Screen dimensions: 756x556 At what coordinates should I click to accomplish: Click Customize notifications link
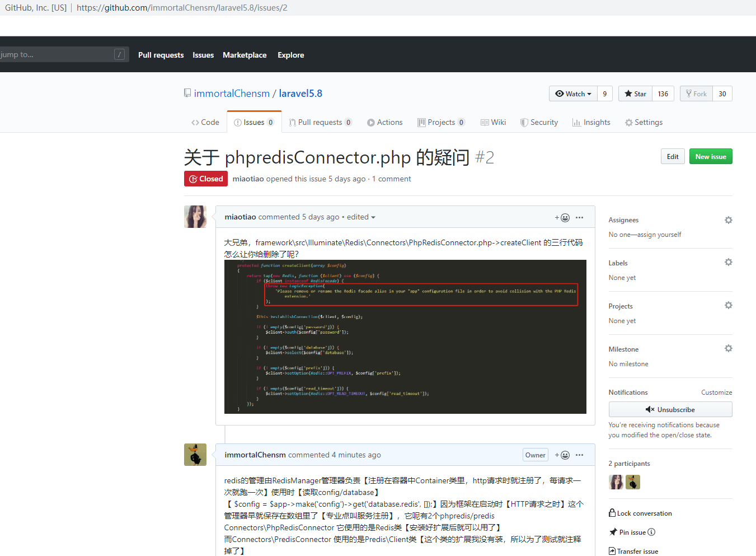(x=716, y=393)
